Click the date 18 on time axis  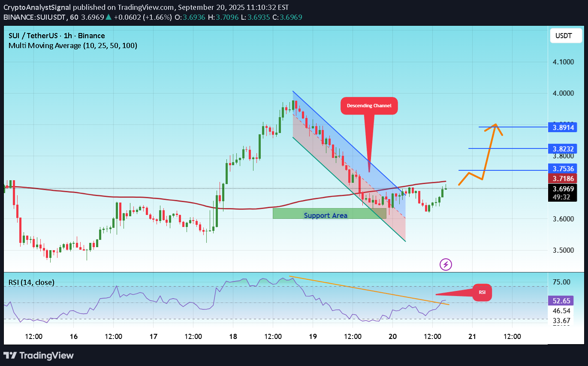tap(233, 336)
